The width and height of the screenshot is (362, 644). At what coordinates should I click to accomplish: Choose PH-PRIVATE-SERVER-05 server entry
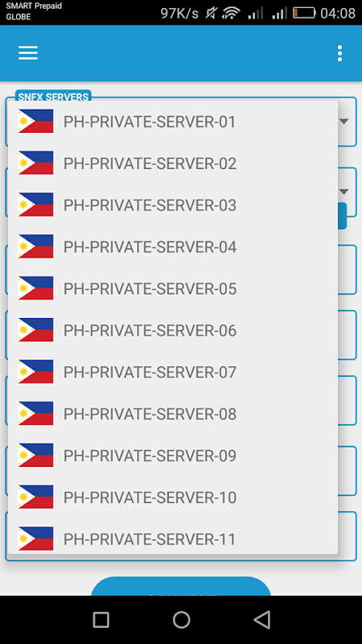point(173,289)
